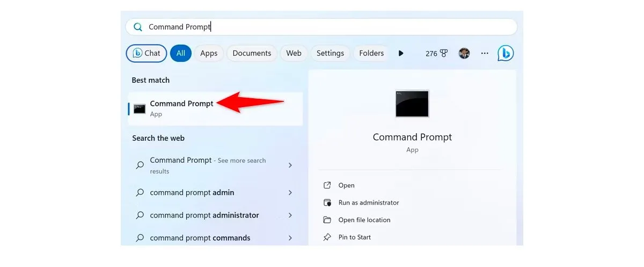
Task: Open the Bing Chat filter
Action: [x=147, y=53]
